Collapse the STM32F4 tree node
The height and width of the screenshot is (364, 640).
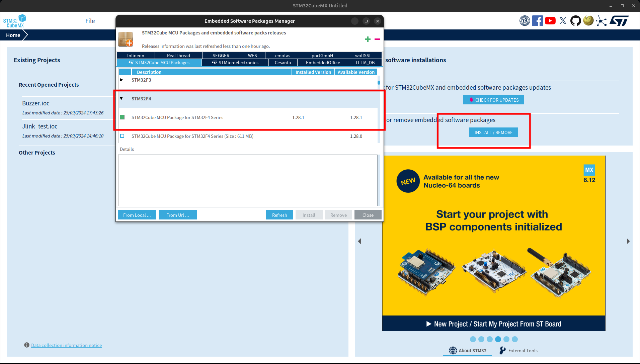(x=122, y=99)
